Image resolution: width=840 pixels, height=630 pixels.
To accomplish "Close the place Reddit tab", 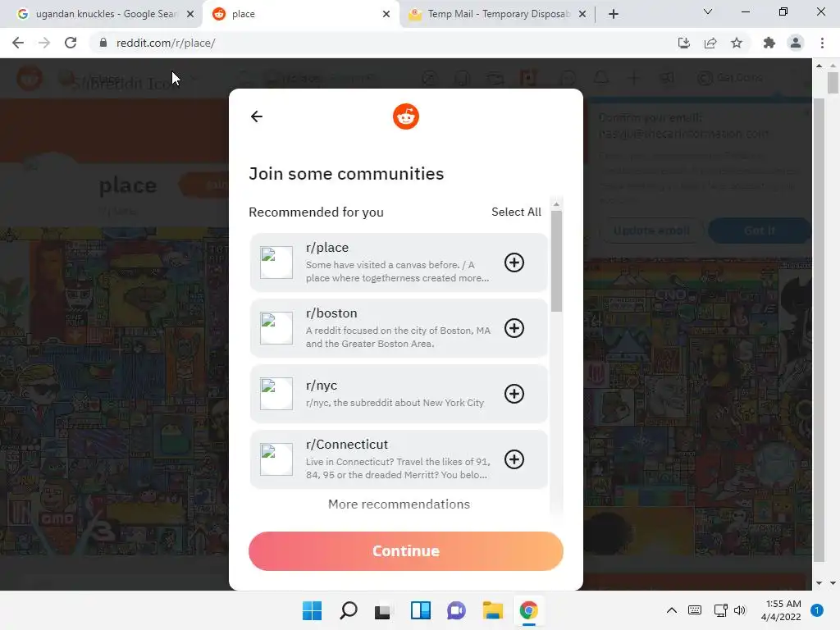I will click(x=386, y=14).
